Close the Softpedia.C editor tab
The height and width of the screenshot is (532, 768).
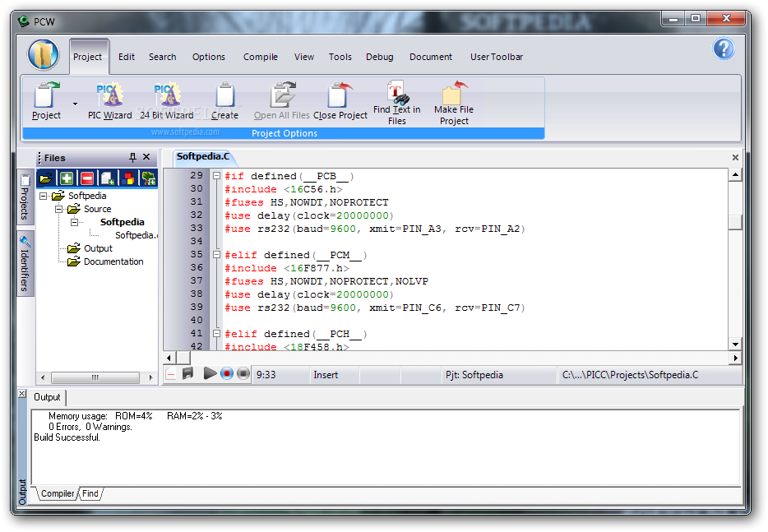[735, 157]
